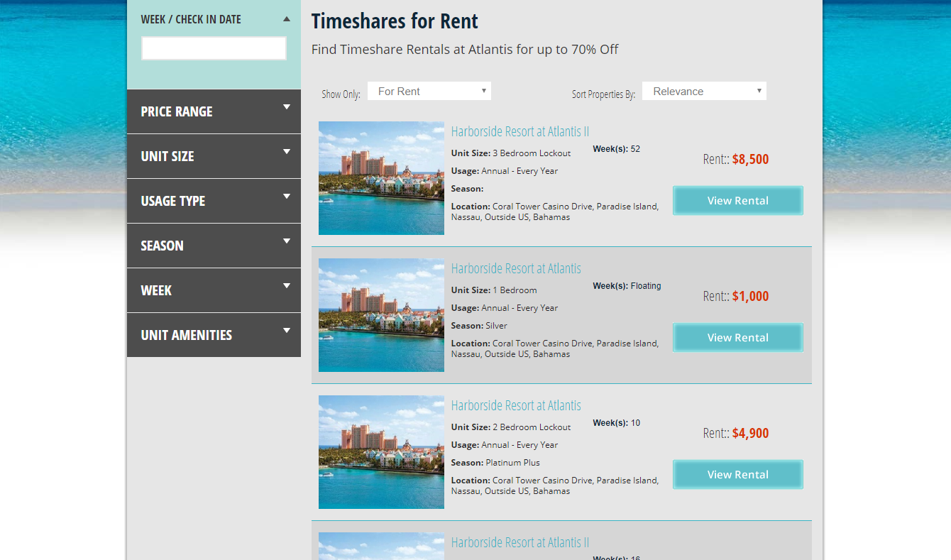Click the thumbnail of the $4,900 listing
The image size is (951, 560).
381,452
